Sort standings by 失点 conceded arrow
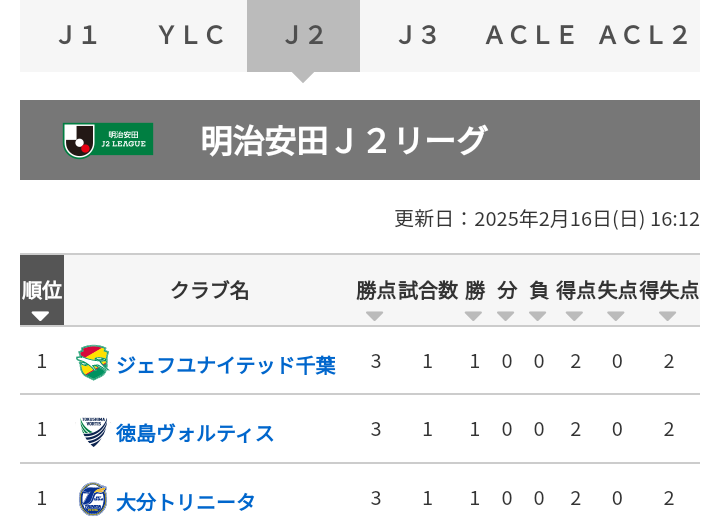The image size is (720, 518). [x=615, y=316]
